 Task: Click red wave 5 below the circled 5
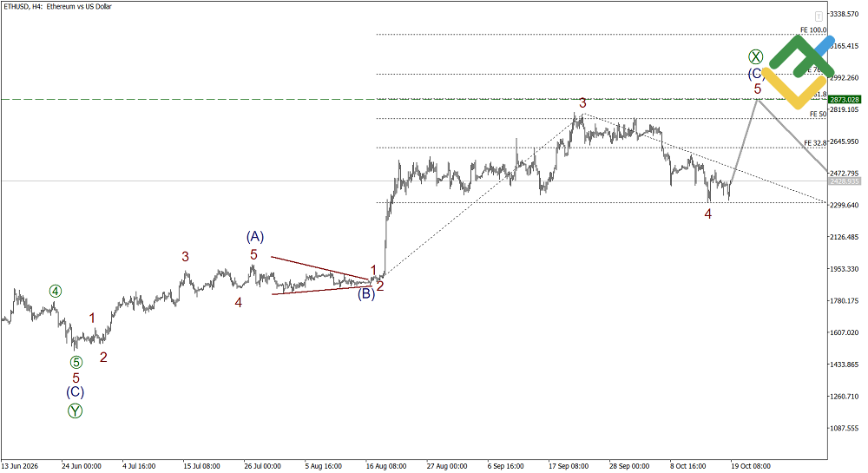click(x=76, y=378)
